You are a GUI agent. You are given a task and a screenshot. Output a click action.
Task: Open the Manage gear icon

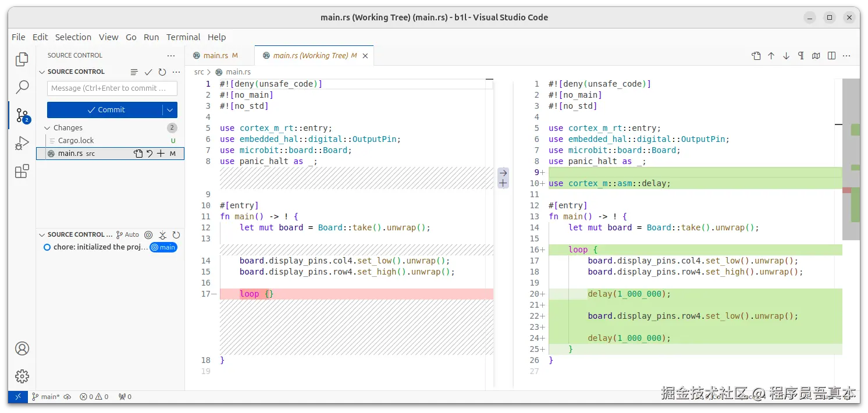pyautogui.click(x=22, y=376)
